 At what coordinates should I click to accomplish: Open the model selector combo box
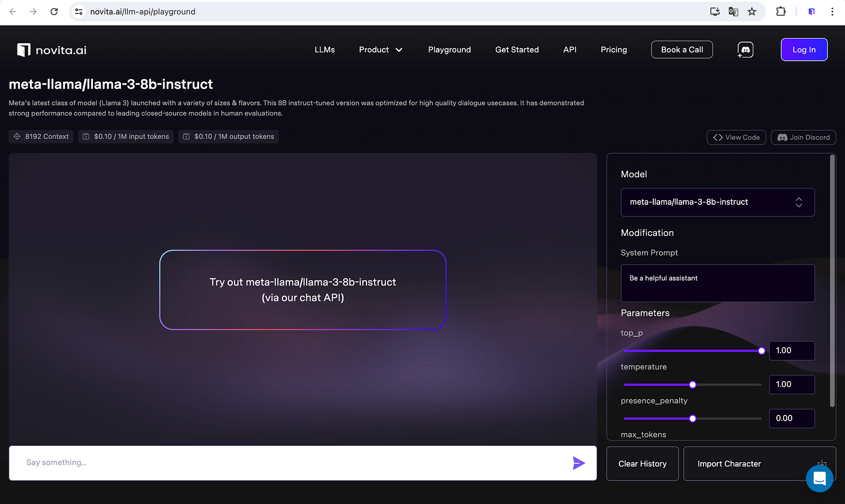point(718,202)
